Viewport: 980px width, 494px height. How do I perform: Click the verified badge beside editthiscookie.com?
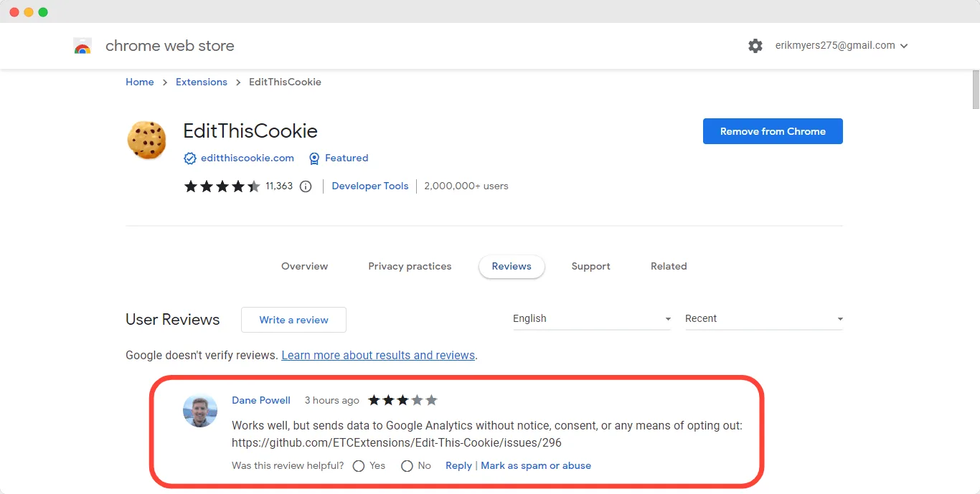(190, 158)
